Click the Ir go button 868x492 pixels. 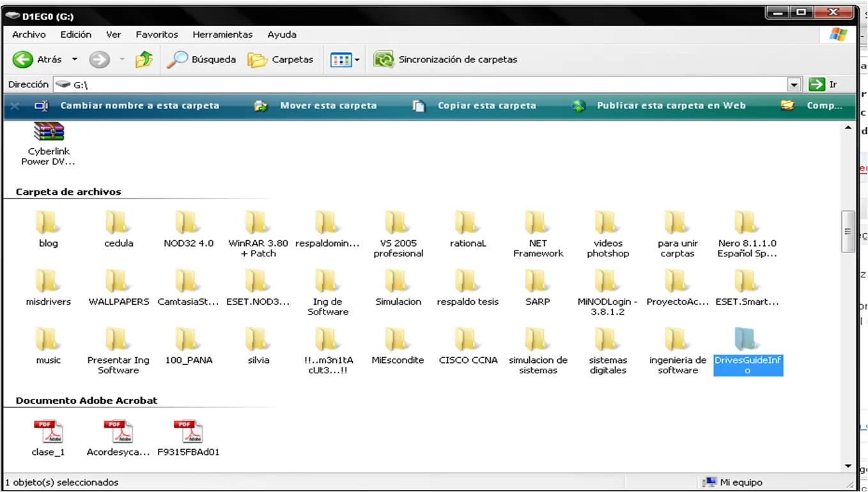823,84
